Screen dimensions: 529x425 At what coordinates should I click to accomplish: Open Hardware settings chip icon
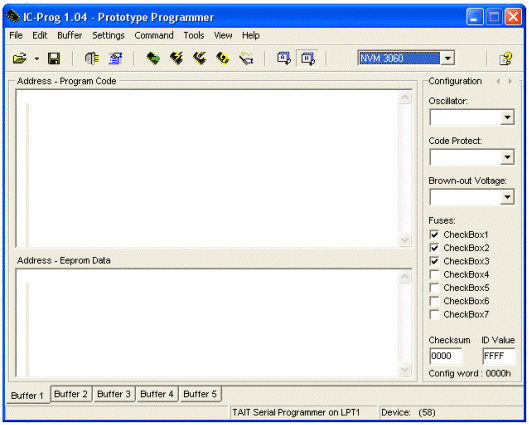point(91,58)
